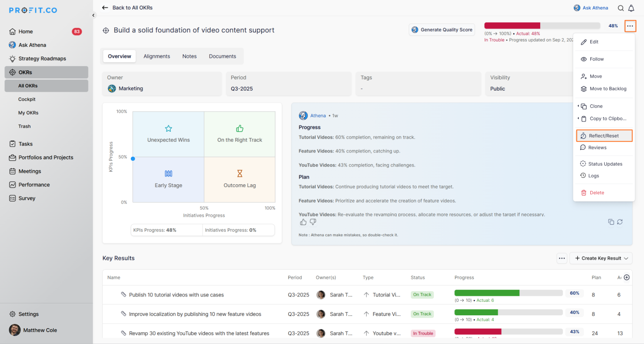Choose Delete in the options menu
This screenshot has width=644, height=344.
click(597, 193)
